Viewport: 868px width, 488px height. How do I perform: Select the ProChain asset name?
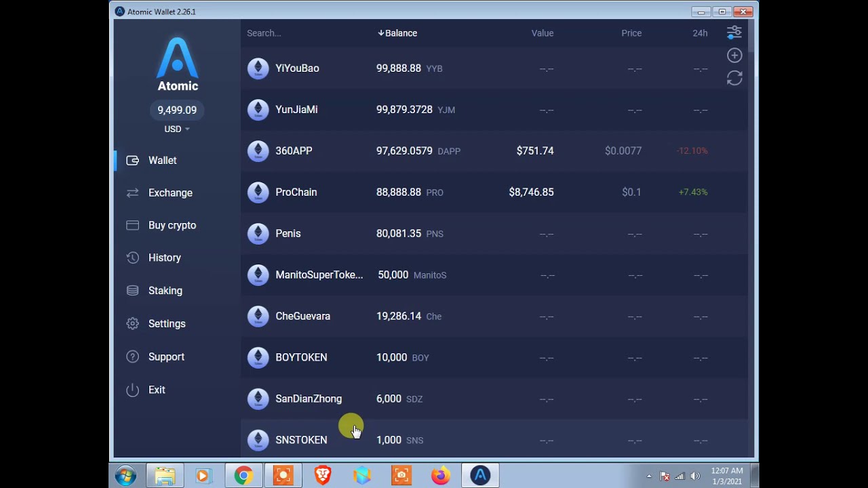coord(296,192)
